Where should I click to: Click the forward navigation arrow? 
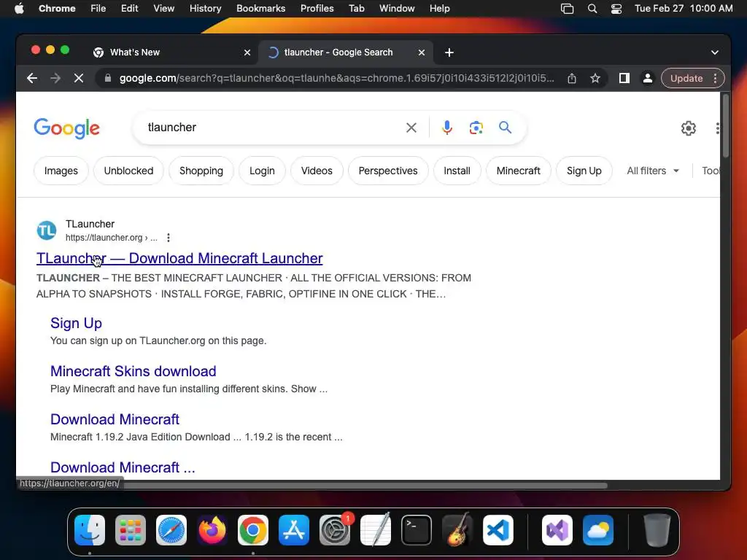tap(55, 78)
